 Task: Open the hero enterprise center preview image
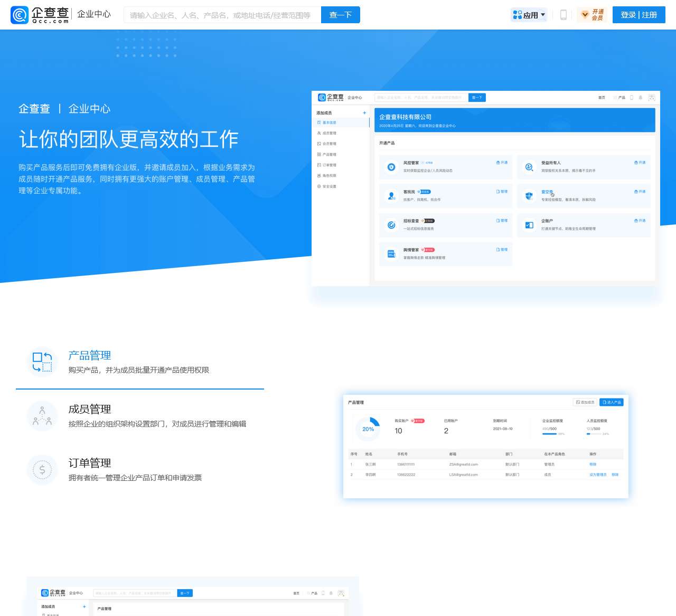[x=486, y=188]
